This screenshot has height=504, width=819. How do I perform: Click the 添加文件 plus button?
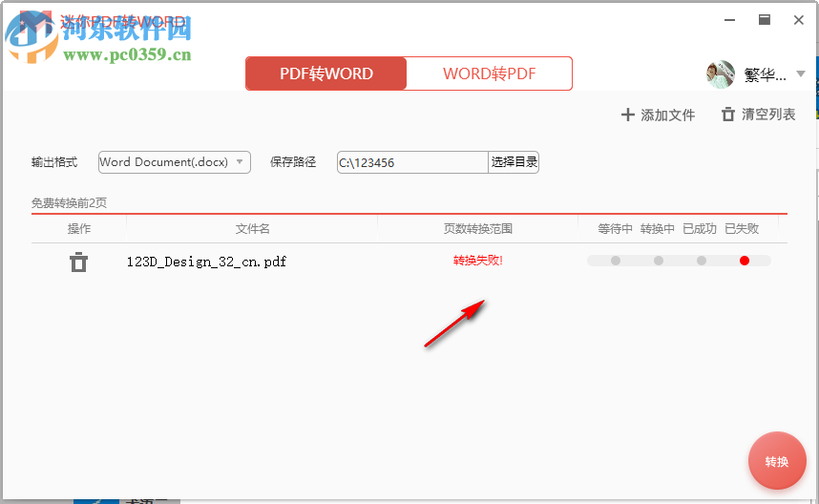tap(658, 115)
